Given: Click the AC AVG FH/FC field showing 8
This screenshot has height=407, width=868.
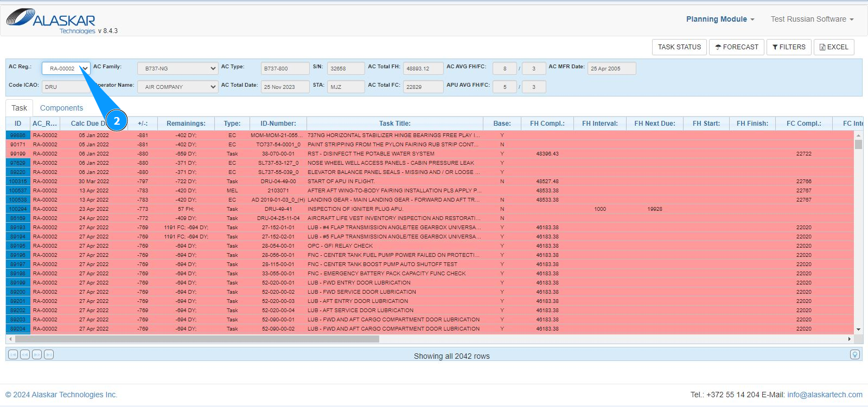Looking at the screenshot, I should 505,68.
